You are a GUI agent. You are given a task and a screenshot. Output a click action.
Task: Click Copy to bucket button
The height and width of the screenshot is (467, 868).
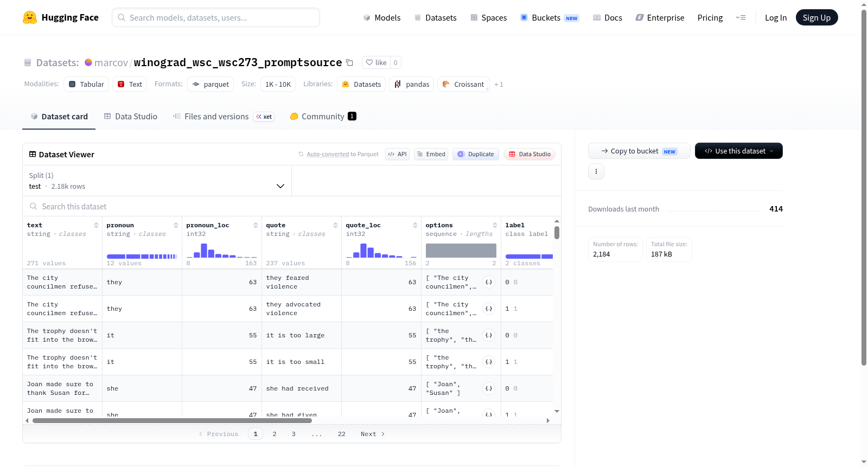639,151
